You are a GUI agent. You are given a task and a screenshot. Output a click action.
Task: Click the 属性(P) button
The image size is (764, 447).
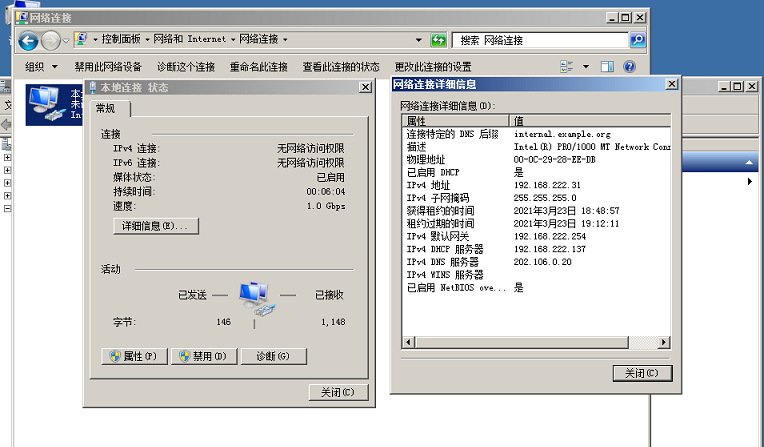pos(134,356)
